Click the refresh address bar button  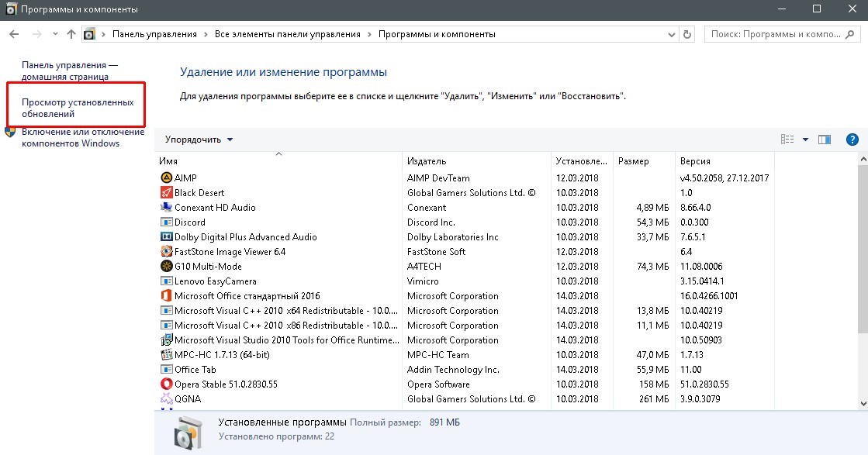pos(687,34)
